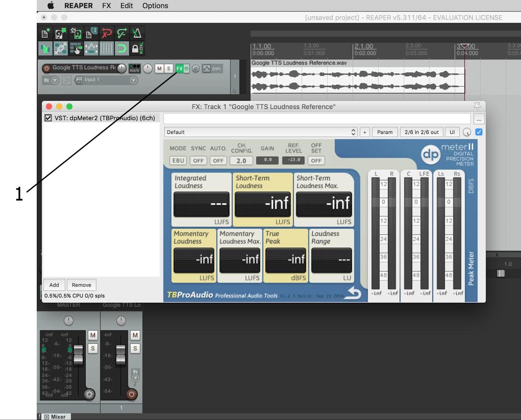Click the Param button

pos(385,132)
